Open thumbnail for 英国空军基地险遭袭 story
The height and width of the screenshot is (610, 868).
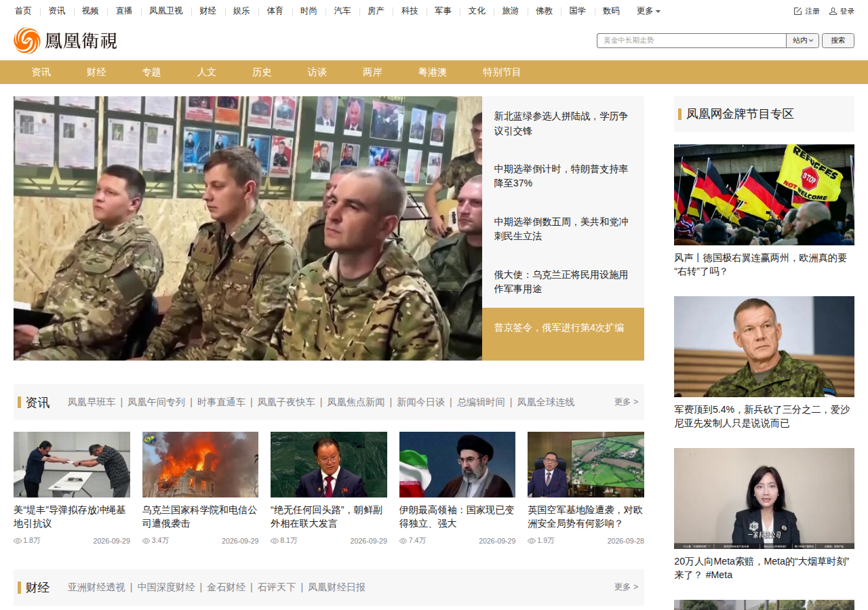point(586,464)
